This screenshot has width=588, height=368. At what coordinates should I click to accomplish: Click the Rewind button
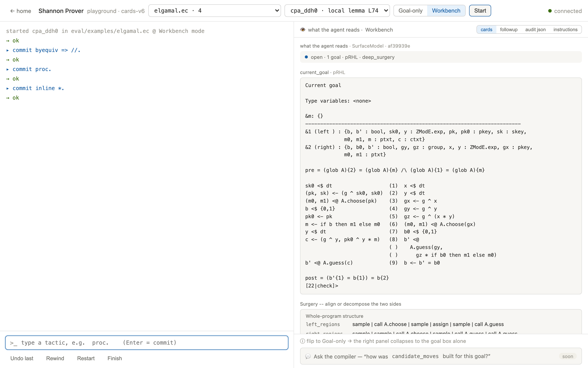(55, 358)
